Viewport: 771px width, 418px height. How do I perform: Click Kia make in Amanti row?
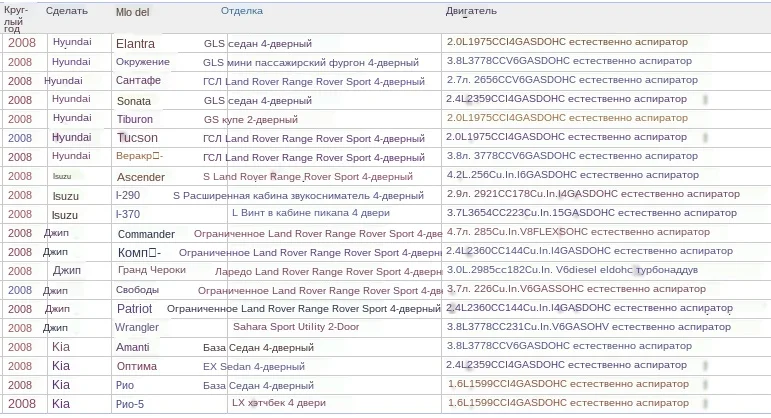[x=61, y=347]
